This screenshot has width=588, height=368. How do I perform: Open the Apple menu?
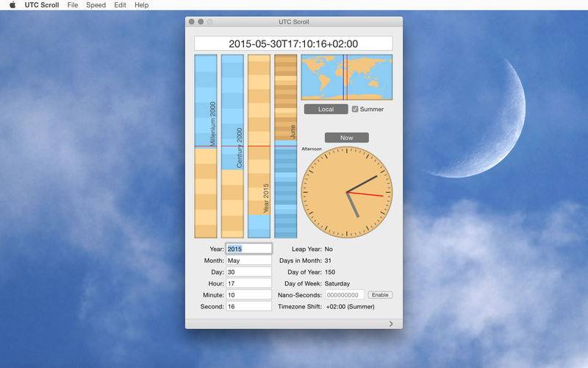click(x=12, y=5)
